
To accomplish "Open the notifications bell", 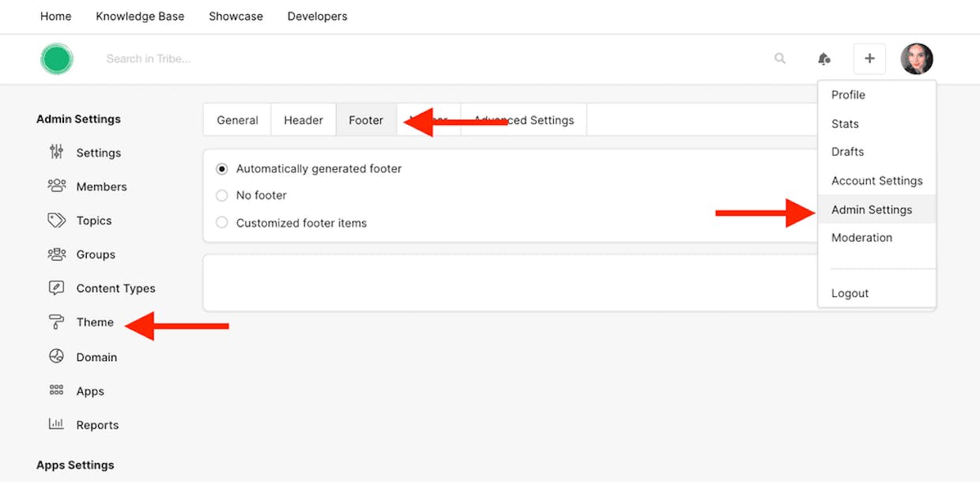I will click(824, 58).
